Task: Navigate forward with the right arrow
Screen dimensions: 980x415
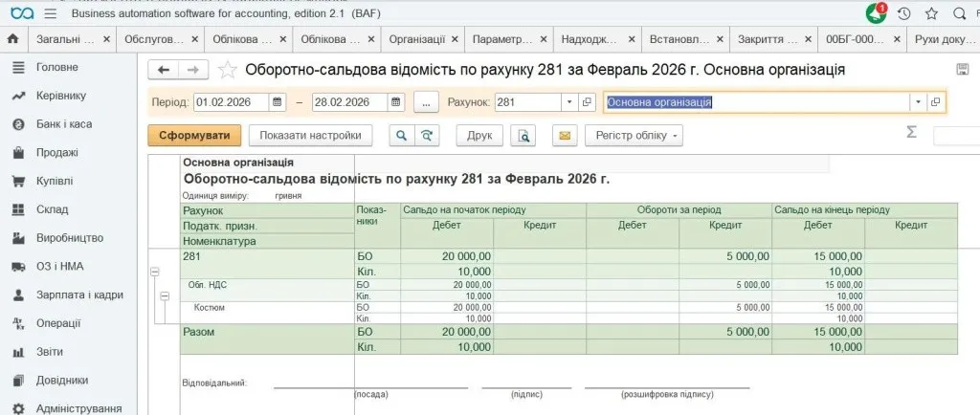Action: click(x=193, y=70)
